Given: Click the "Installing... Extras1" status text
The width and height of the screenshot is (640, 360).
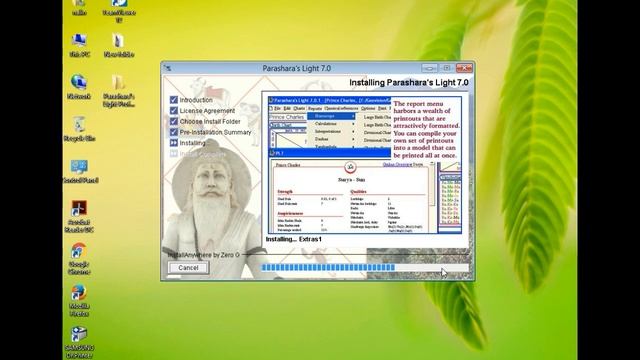Looking at the screenshot, I should 293,239.
